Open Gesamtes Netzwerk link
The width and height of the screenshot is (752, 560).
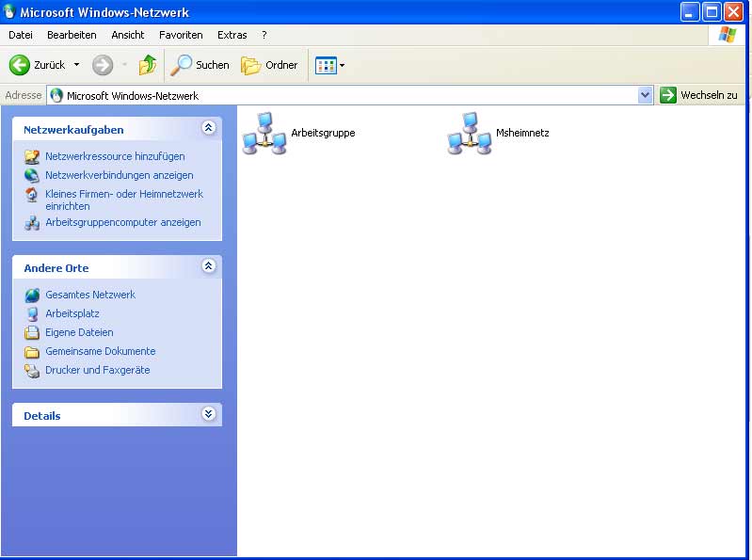[90, 295]
